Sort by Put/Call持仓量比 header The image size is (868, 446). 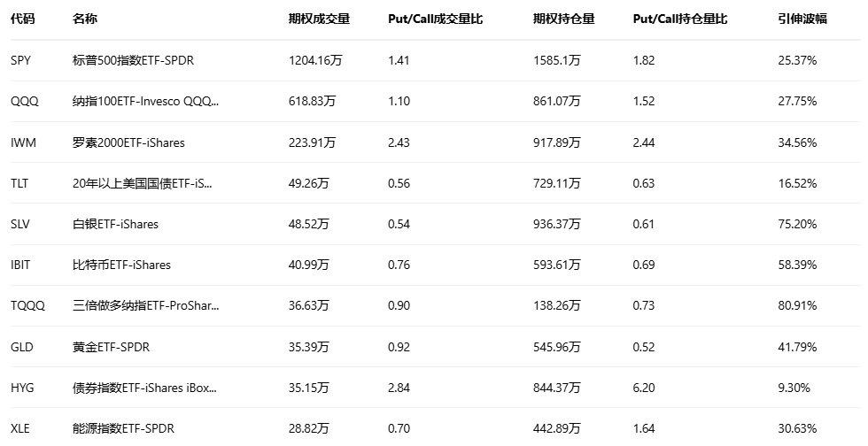(680, 19)
